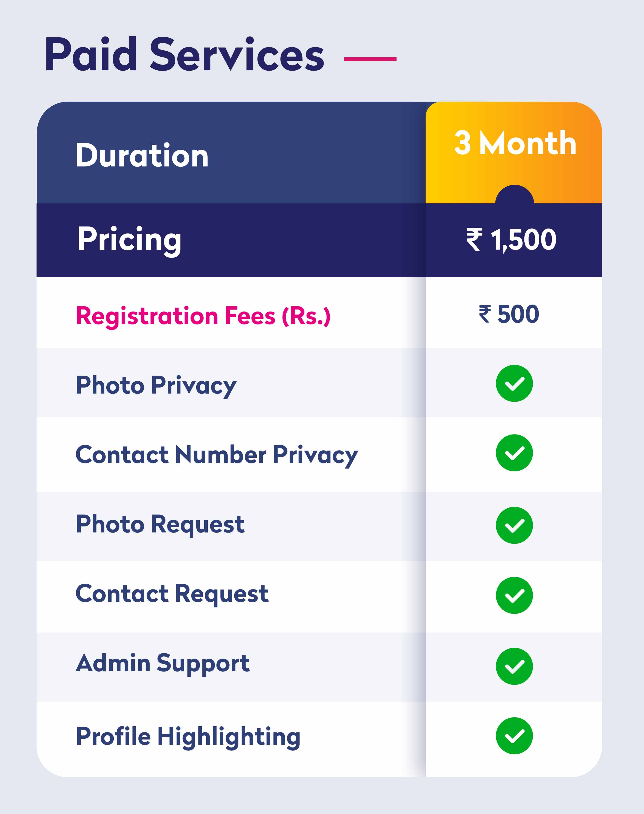
Task: Click the Pricing row label
Action: point(129,239)
